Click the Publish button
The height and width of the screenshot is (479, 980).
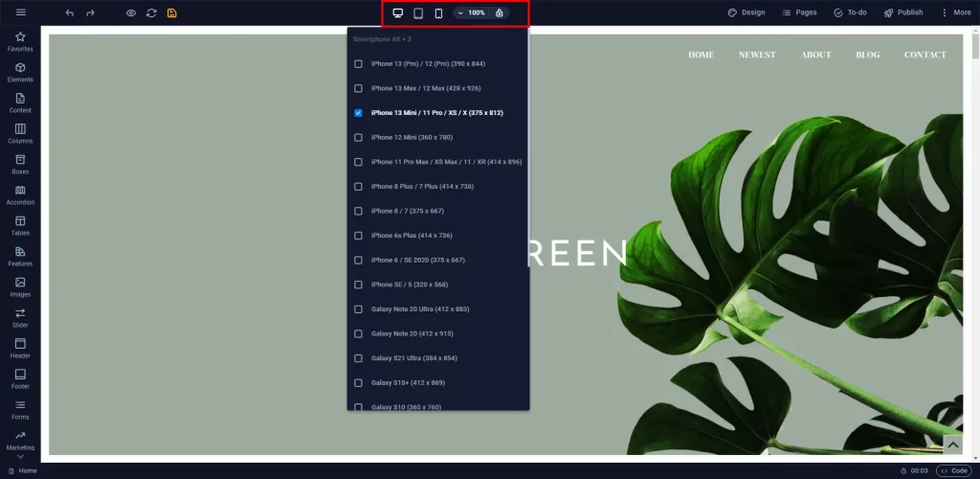click(x=903, y=12)
